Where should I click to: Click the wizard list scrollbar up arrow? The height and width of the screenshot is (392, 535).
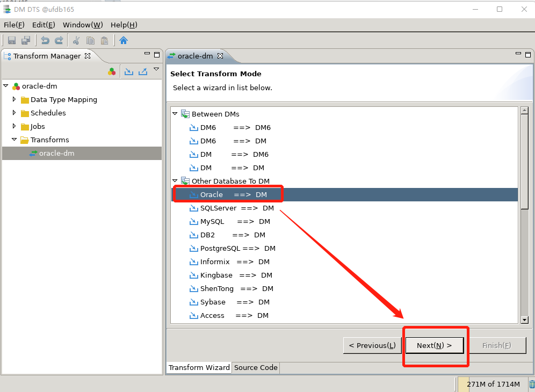[x=524, y=110]
